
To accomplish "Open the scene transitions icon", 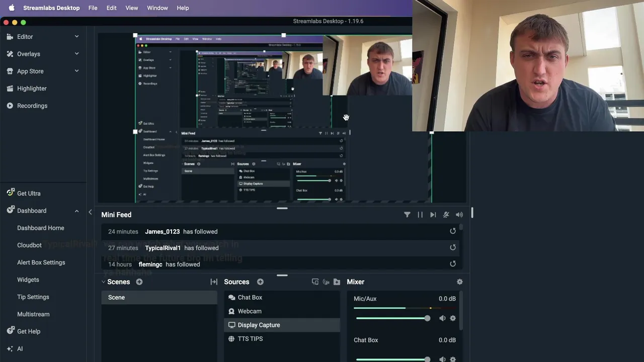I will 214,282.
